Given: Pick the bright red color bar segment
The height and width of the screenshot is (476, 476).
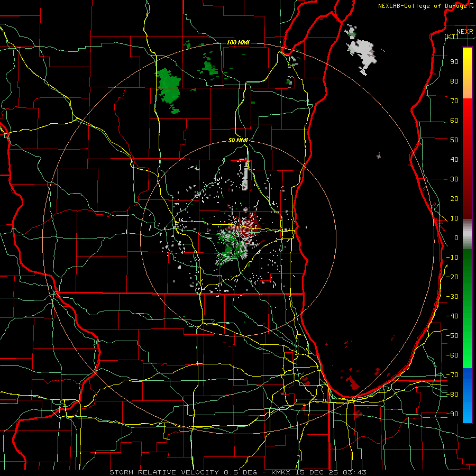Looking at the screenshot, I should coord(467,112).
